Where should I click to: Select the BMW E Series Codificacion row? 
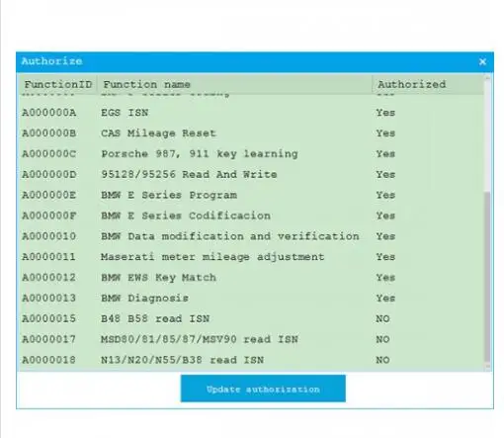251,216
